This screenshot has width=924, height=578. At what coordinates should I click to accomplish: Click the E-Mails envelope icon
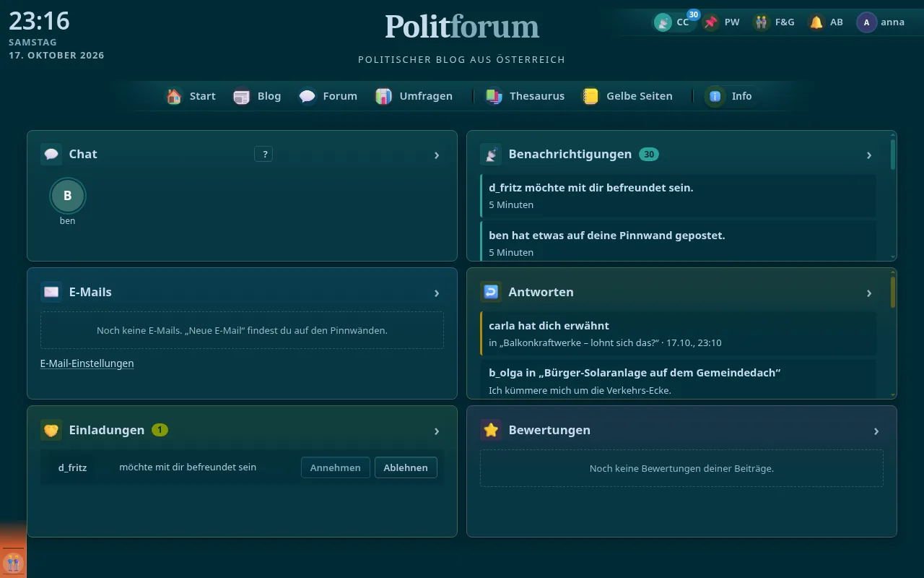coord(51,292)
